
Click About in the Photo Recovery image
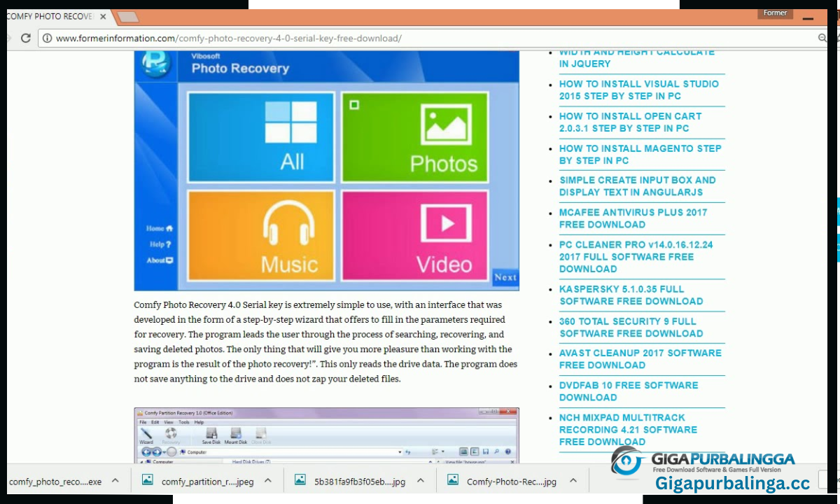(x=159, y=260)
